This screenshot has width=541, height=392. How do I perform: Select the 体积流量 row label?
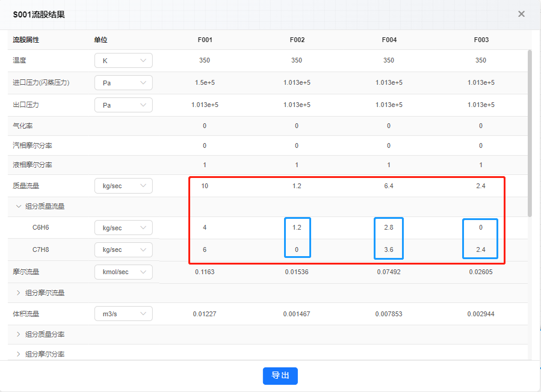(26, 314)
